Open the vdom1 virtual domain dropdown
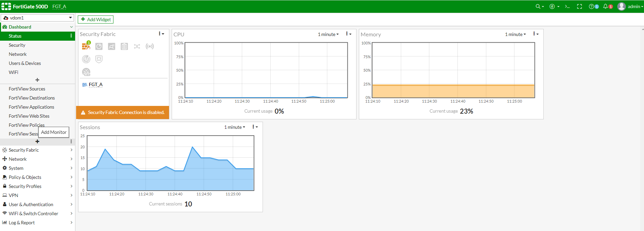The height and width of the screenshot is (231, 644). (x=37, y=18)
